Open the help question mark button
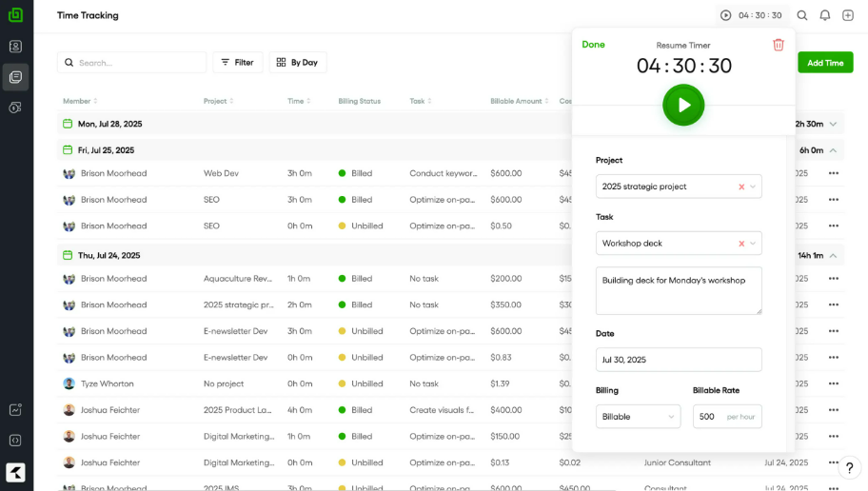The height and width of the screenshot is (491, 868). pyautogui.click(x=849, y=468)
